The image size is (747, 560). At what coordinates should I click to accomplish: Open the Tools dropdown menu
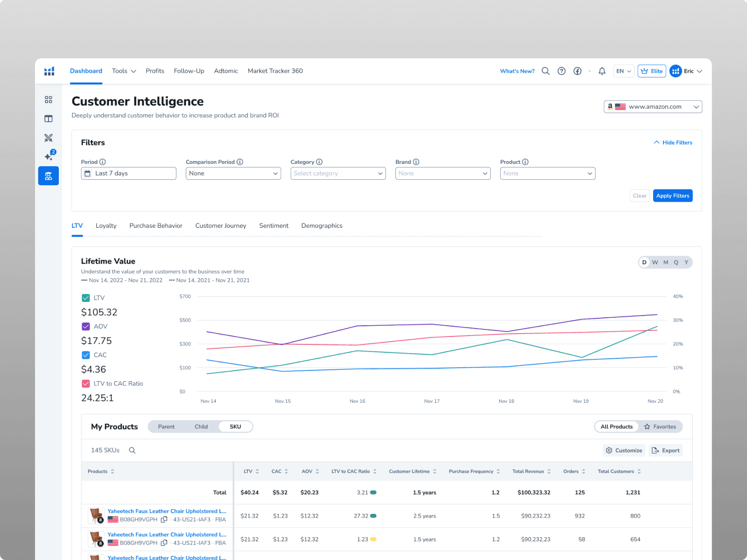[x=124, y=71]
